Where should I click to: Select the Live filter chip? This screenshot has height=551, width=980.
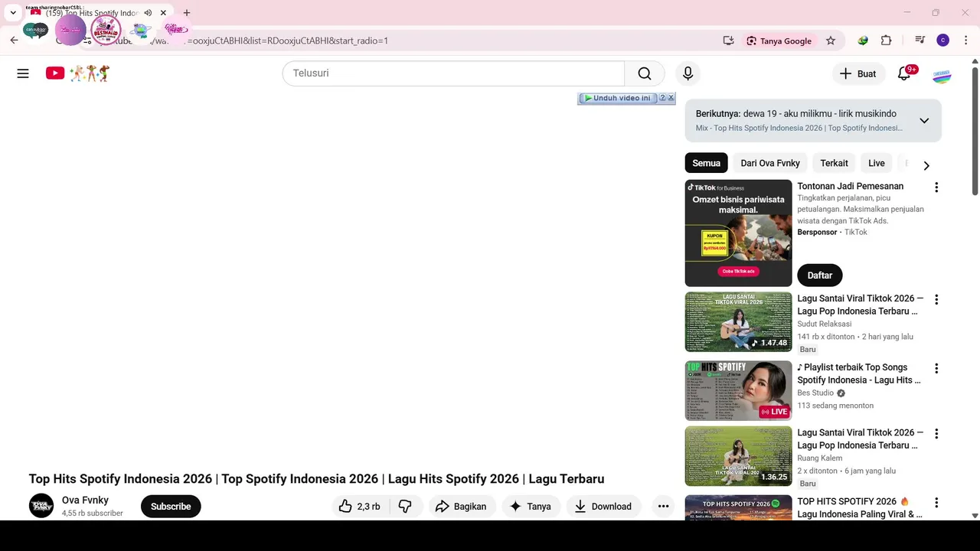[877, 163]
